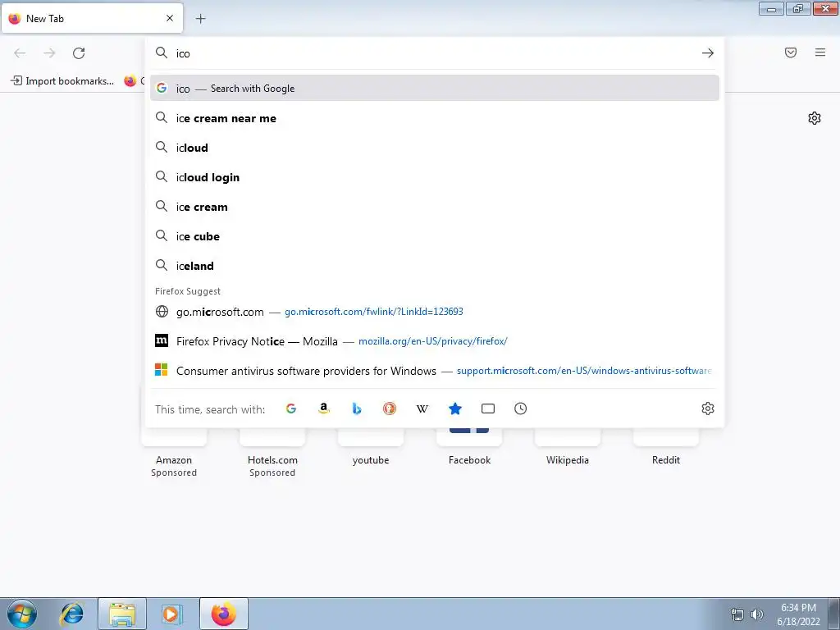Search this time with Google icon

[x=291, y=409]
